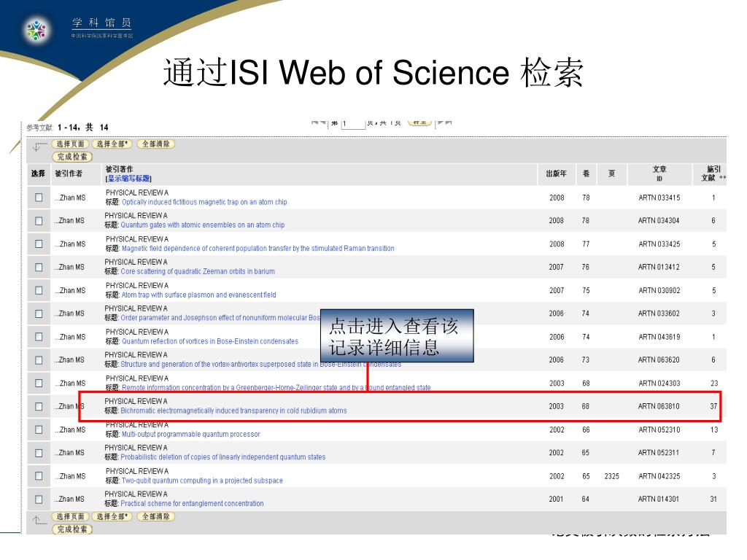Click article ID ARTN 014301
This screenshot has height=560, width=747.
pyautogui.click(x=659, y=499)
